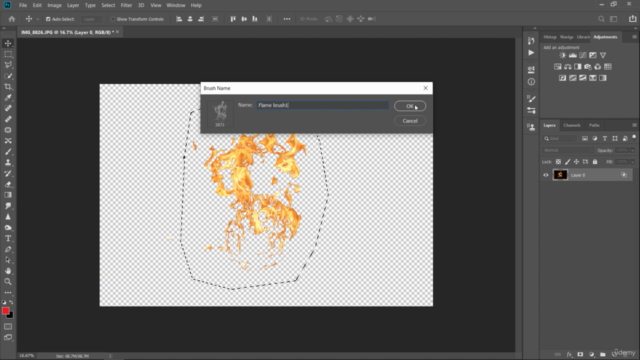The height and width of the screenshot is (360, 640).
Task: Select the Clone Stamp tool
Action: (x=8, y=162)
